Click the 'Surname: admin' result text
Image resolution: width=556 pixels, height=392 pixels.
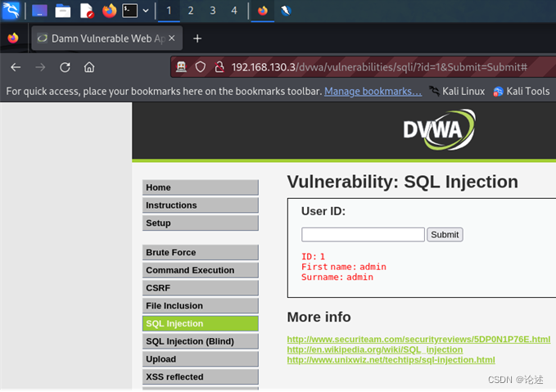(337, 277)
